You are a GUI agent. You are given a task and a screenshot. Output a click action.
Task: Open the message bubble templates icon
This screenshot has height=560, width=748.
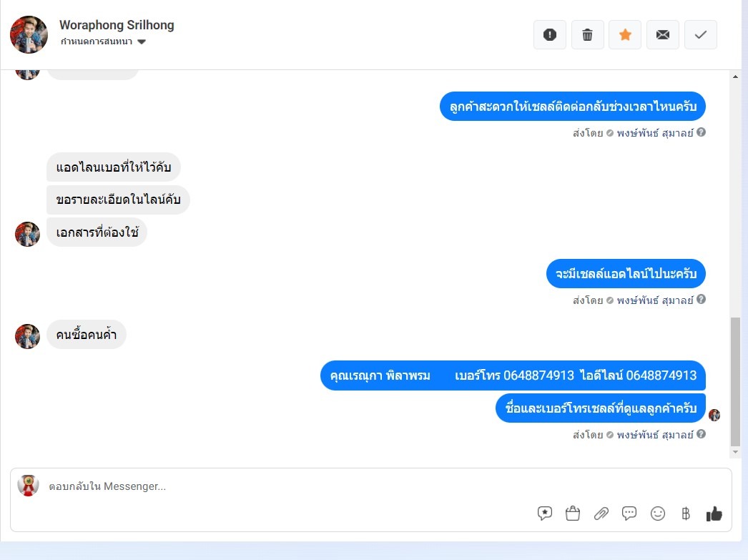click(629, 514)
